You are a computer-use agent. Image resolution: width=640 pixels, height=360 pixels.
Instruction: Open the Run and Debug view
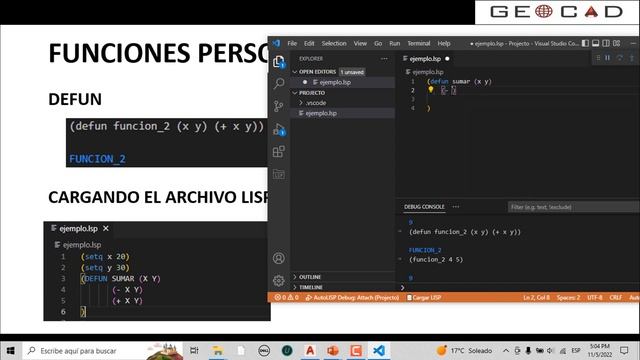tap(279, 129)
